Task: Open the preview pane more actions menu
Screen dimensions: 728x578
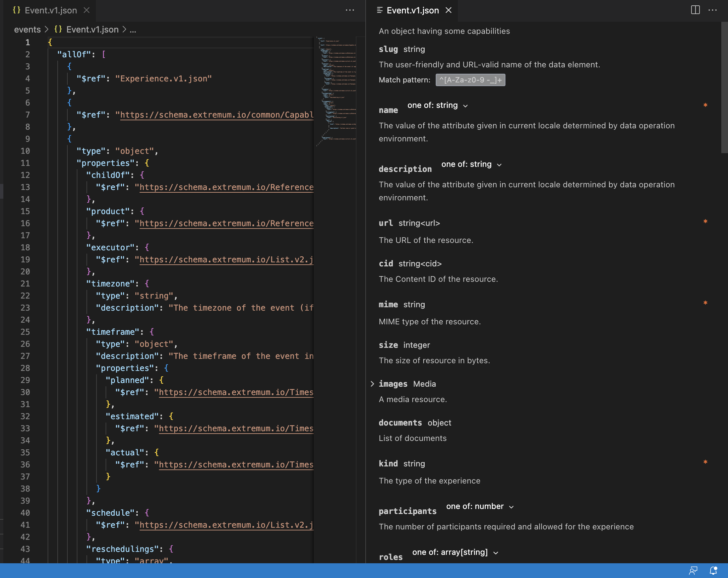Action: click(x=713, y=10)
